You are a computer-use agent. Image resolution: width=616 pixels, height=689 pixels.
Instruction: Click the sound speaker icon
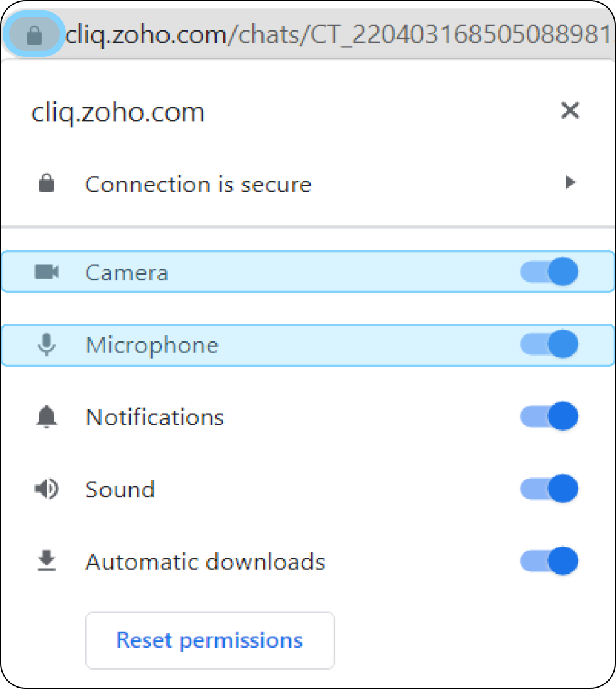(46, 489)
